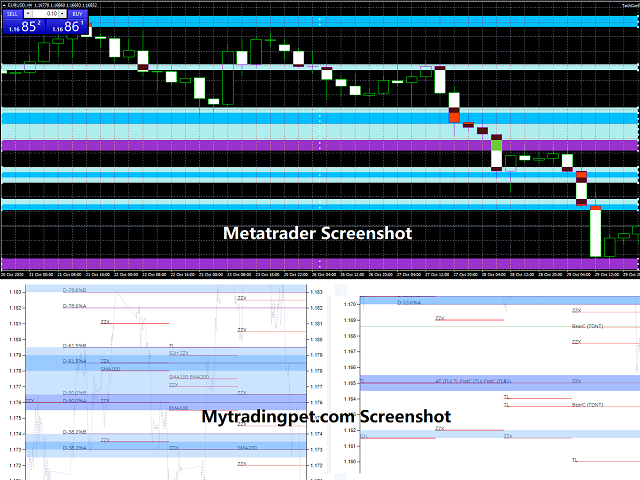Image resolution: width=640 pixels, height=480 pixels.
Task: Select the D-61.8%A level label
Action: click(x=74, y=361)
